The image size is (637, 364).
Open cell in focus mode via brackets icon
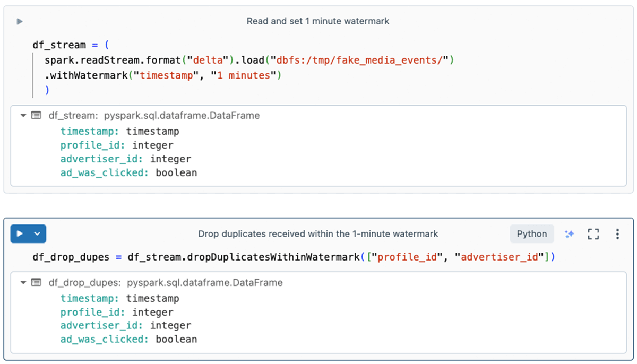(x=593, y=233)
